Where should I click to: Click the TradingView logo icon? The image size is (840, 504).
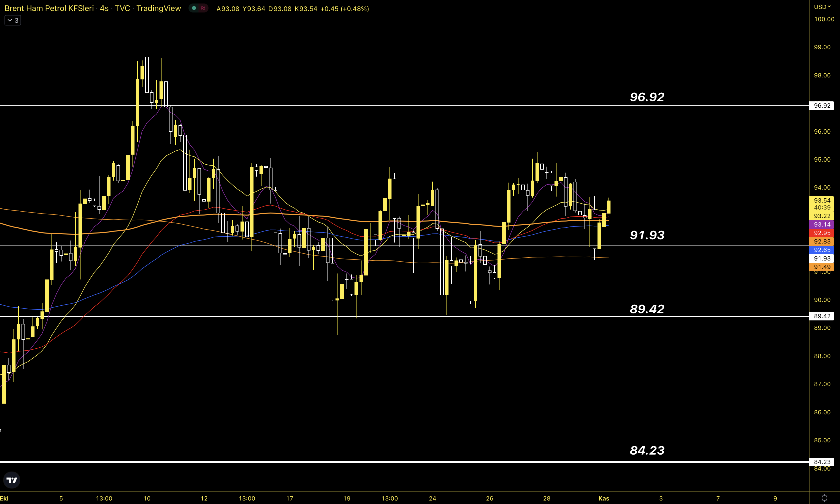click(x=12, y=480)
